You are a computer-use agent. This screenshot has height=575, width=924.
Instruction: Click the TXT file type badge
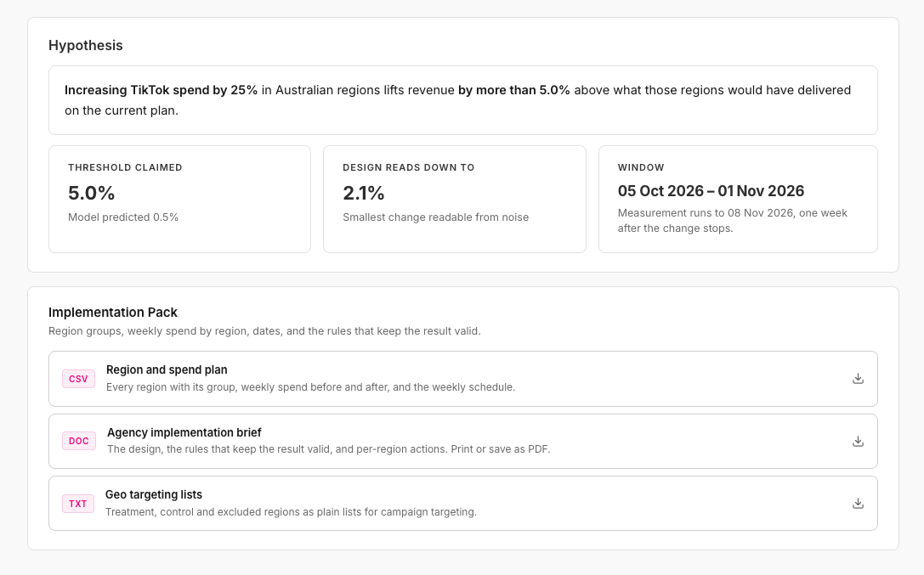(78, 503)
